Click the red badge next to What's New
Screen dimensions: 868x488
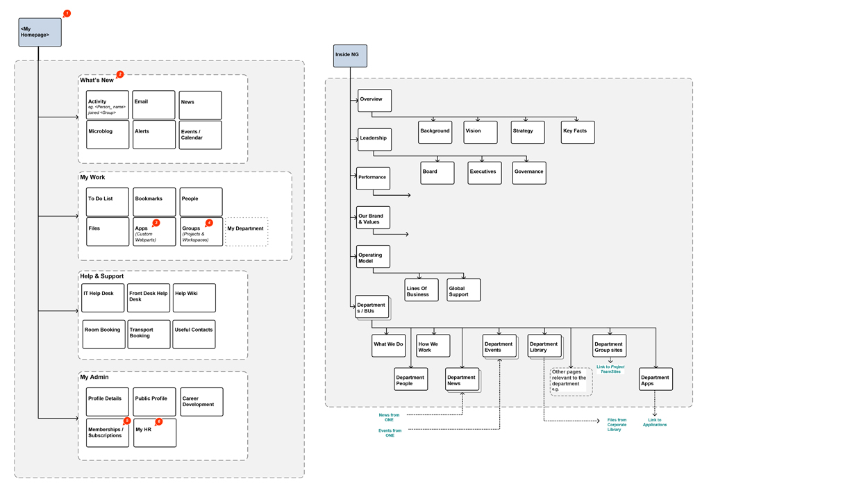[120, 74]
